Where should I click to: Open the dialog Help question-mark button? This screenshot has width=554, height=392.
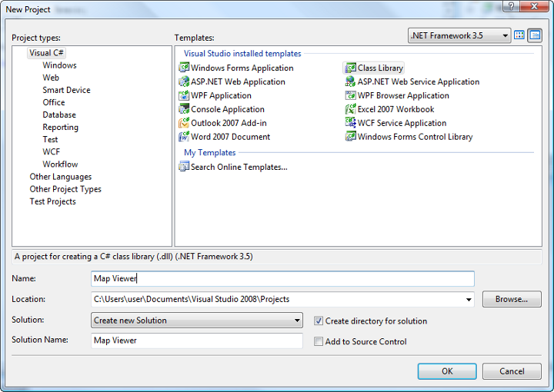(511, 6)
